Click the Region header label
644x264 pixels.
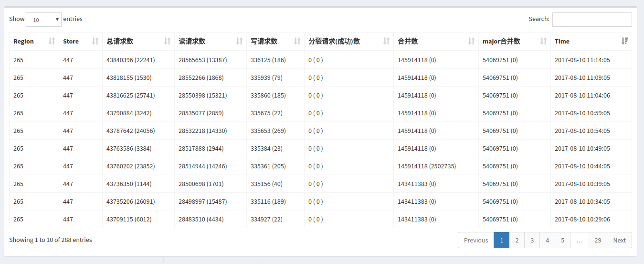(x=23, y=41)
